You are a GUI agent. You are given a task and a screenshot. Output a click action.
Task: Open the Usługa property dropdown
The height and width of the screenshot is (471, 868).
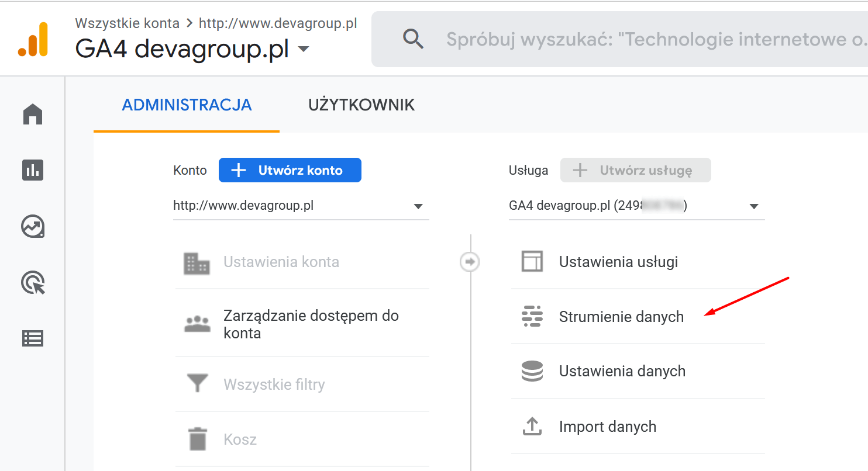pyautogui.click(x=637, y=206)
